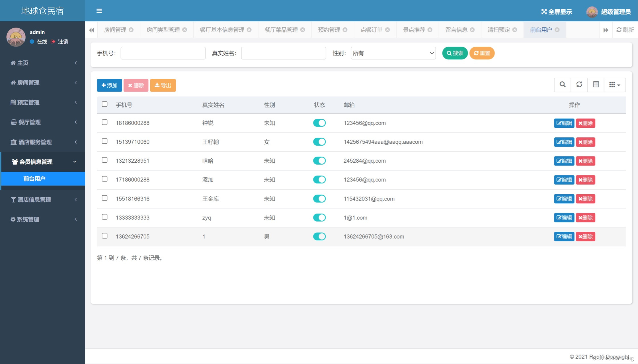
Task: Check the row for 13213228951
Action: point(104,160)
